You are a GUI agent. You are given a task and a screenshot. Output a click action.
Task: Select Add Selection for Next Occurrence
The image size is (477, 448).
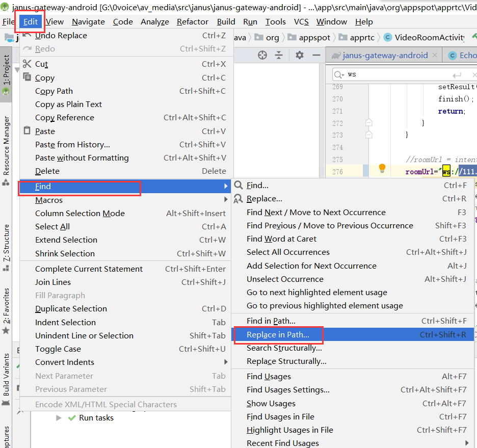(353, 266)
